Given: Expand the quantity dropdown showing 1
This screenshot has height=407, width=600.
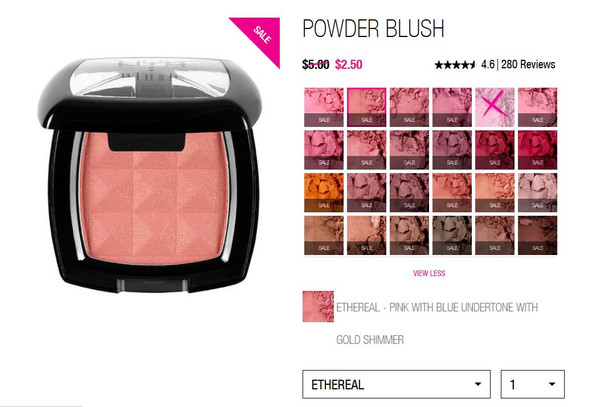Looking at the screenshot, I should 533,384.
